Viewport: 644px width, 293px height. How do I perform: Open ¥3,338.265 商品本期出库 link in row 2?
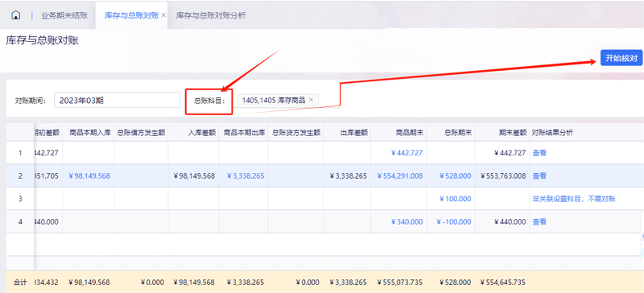tap(246, 176)
